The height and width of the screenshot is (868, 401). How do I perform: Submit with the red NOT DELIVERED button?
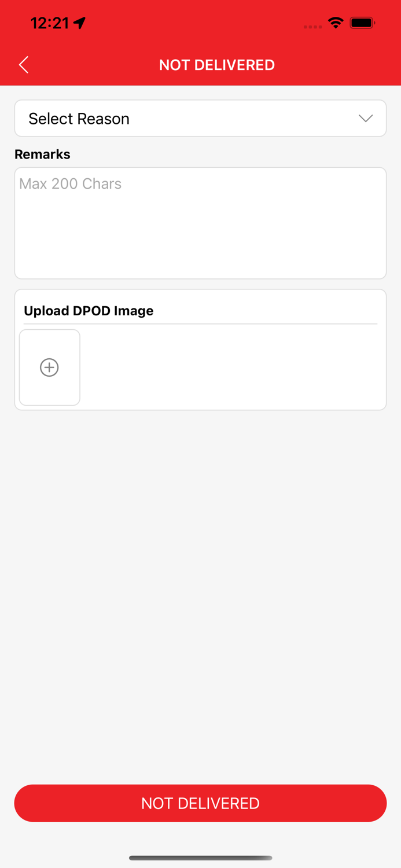tap(200, 803)
